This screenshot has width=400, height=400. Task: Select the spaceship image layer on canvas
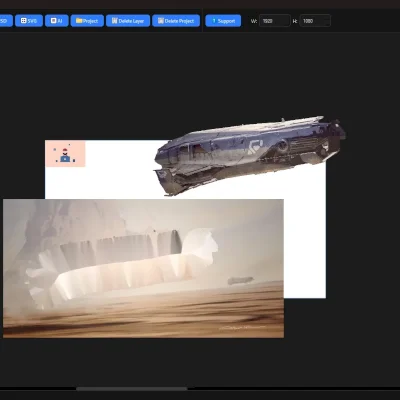249,155
